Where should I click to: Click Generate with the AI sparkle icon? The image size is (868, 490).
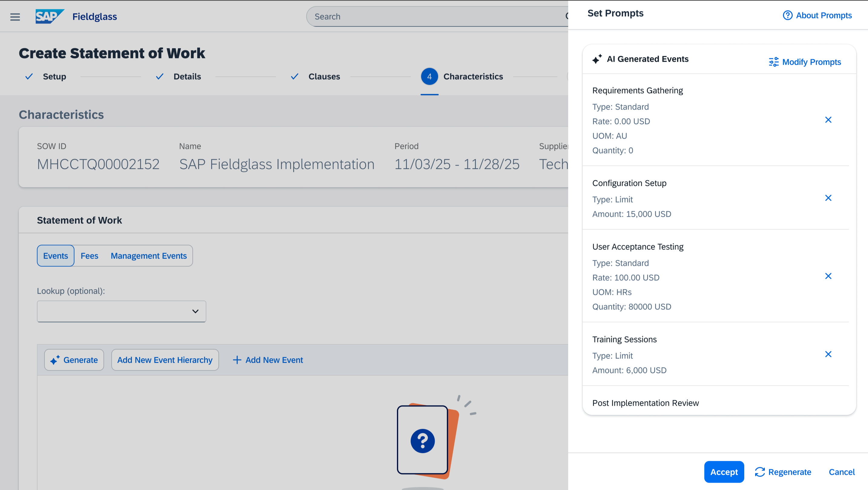point(74,360)
